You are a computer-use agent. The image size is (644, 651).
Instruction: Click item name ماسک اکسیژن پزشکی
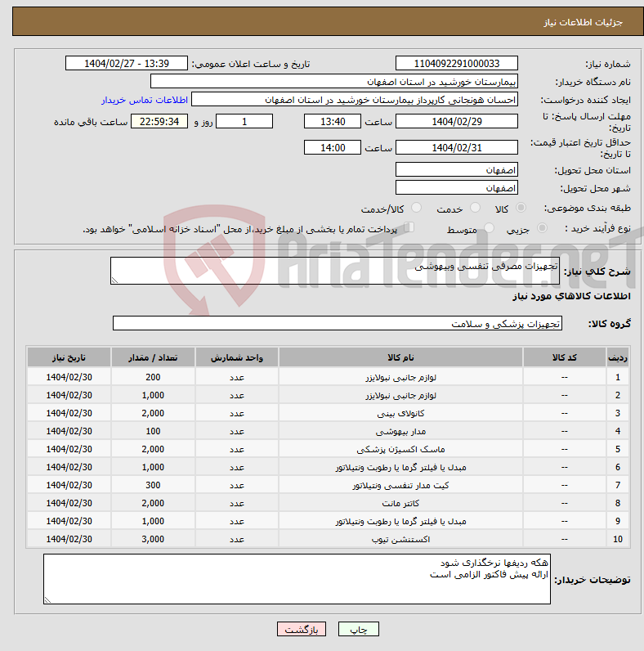400,449
